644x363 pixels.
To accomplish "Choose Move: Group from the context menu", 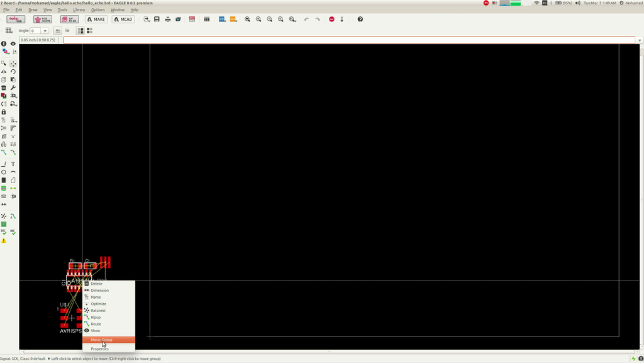I will [109, 340].
